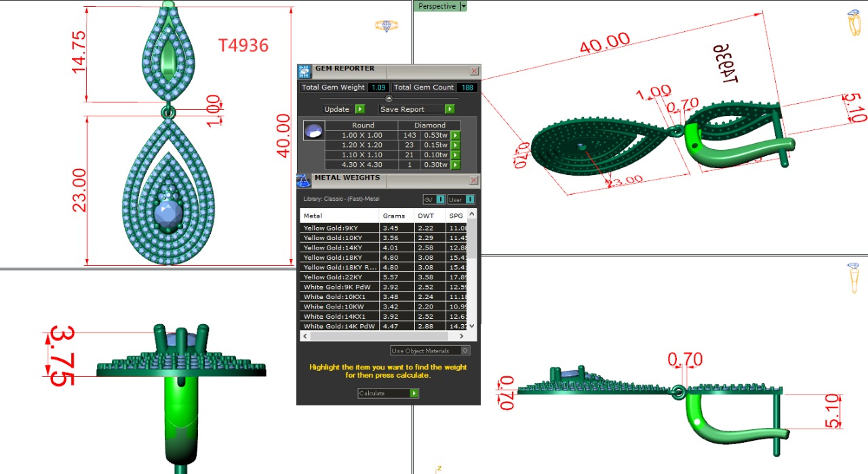Toggle Use Object Materials option

pos(430,351)
